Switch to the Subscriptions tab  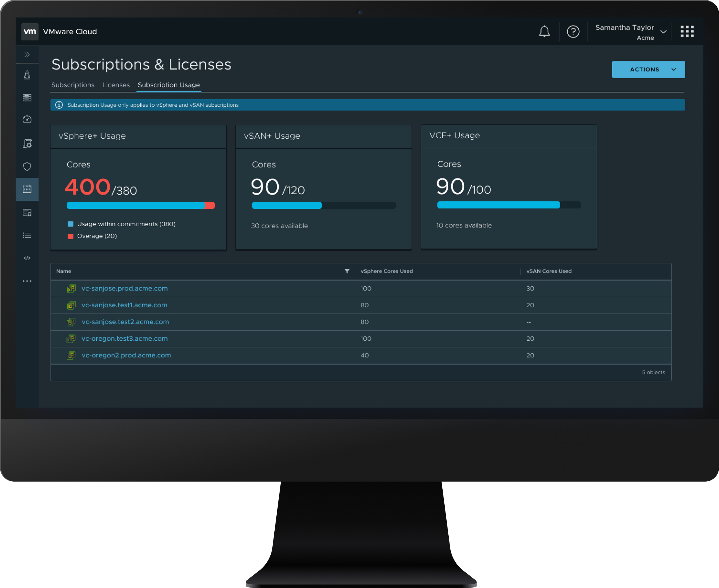tap(73, 85)
